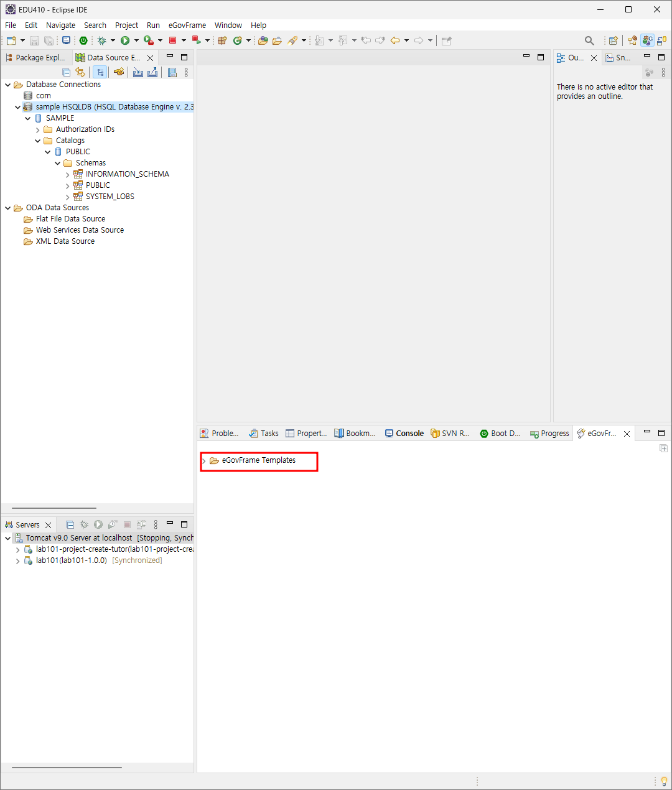This screenshot has height=790, width=672.
Task: Select the PUBLIC schema under Schemas
Action: [x=91, y=185]
